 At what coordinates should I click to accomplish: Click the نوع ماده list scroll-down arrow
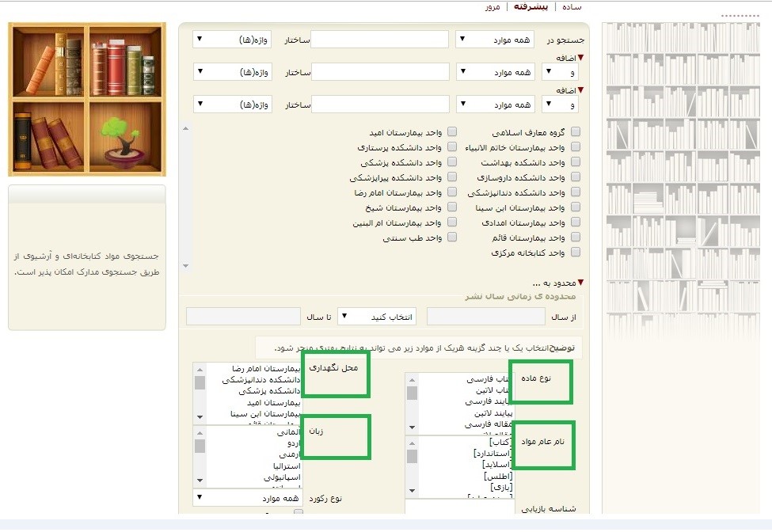(412, 427)
